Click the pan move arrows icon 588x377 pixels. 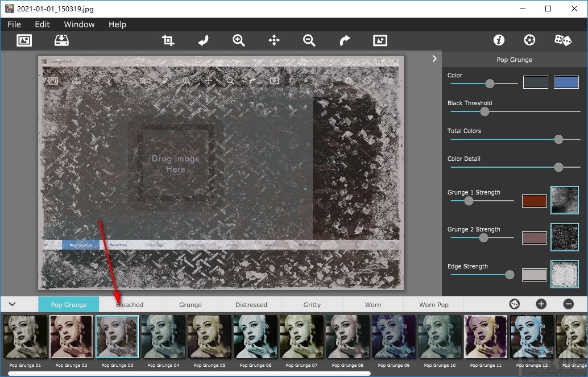pos(274,40)
